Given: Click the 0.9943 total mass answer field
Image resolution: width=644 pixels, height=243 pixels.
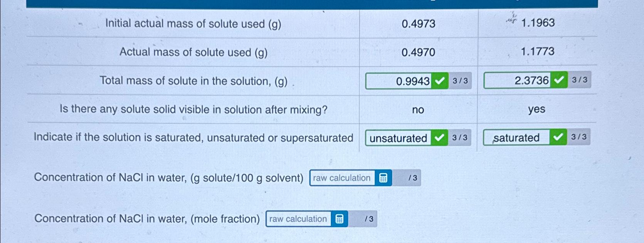Looking at the screenshot, I should pyautogui.click(x=405, y=81).
